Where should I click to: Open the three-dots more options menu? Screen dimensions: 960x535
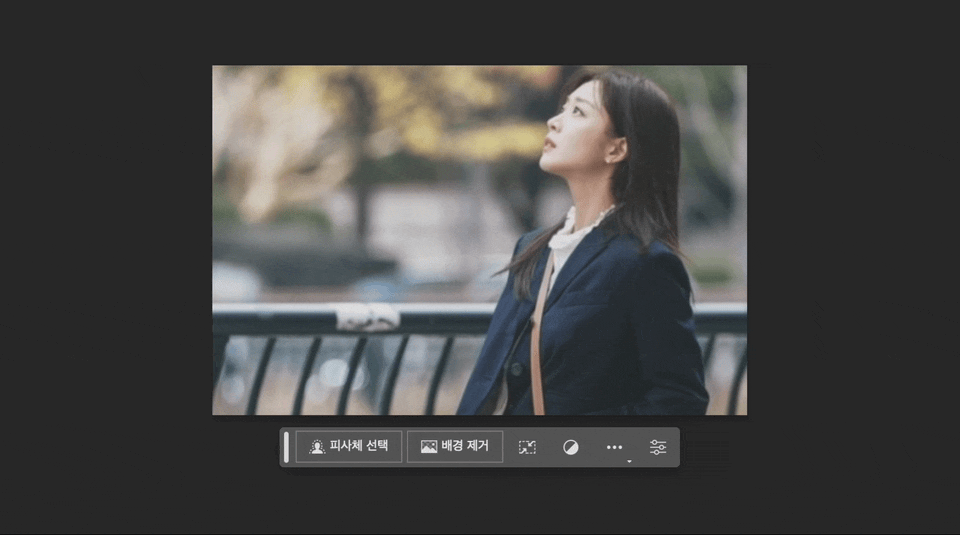614,447
